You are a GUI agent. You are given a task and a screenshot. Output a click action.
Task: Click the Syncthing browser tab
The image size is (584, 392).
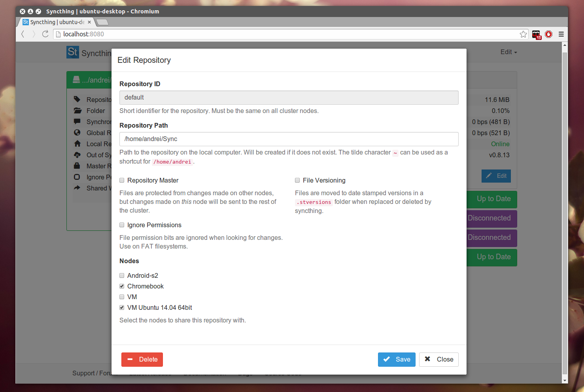(57, 22)
